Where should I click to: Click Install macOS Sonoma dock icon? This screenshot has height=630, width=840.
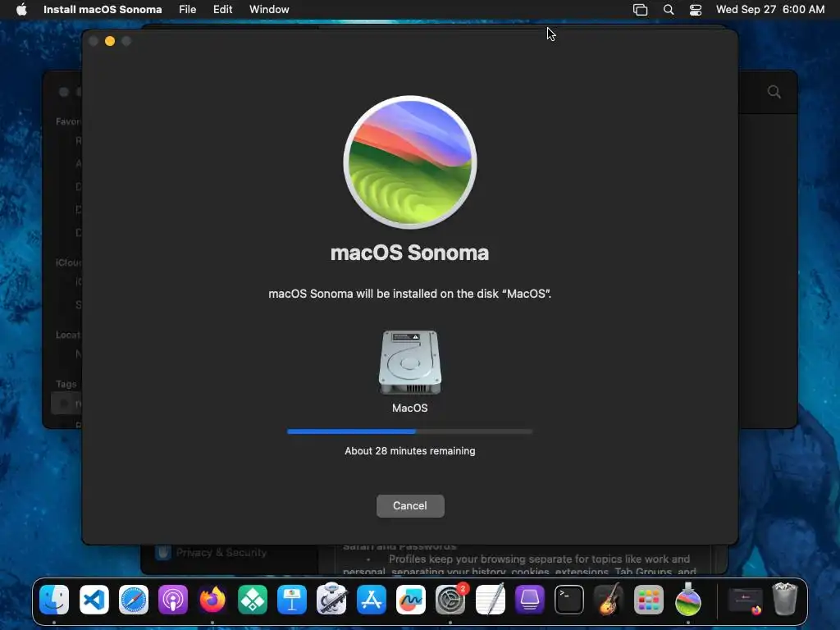click(688, 600)
